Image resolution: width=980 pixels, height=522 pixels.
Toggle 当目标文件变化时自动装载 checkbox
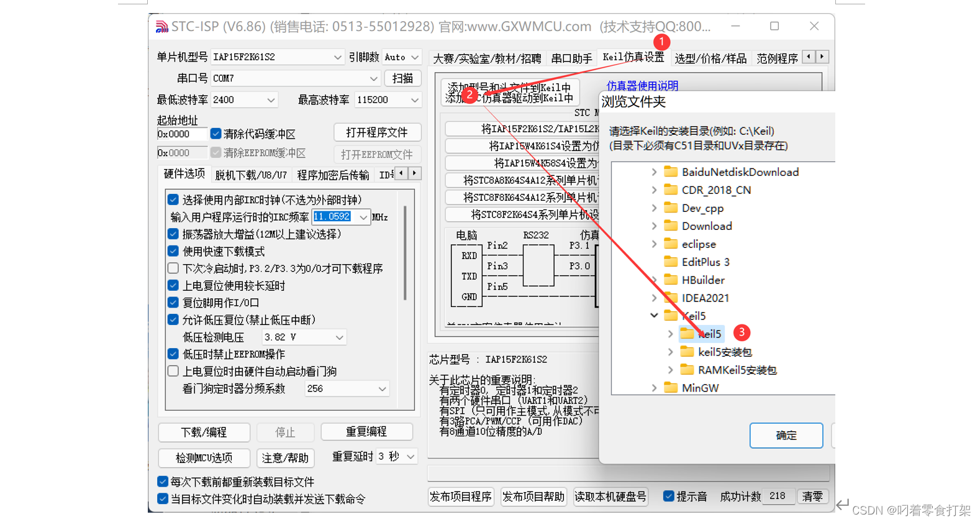click(x=163, y=498)
